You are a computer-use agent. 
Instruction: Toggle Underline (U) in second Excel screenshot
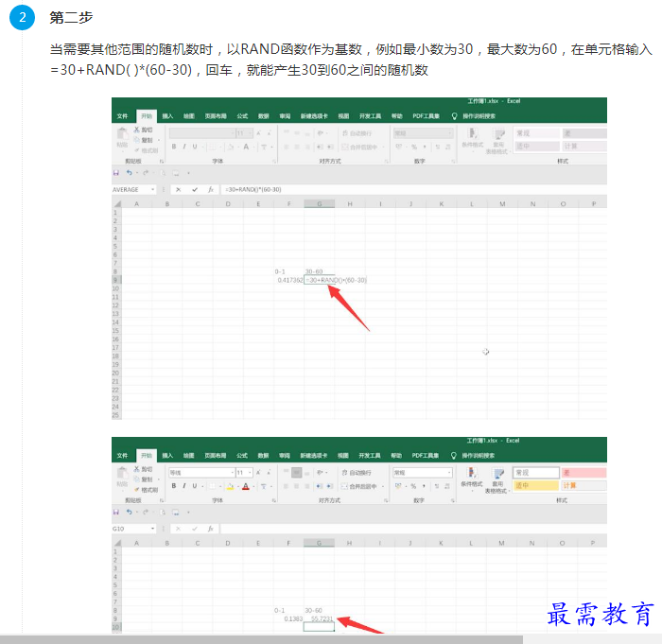coord(195,486)
